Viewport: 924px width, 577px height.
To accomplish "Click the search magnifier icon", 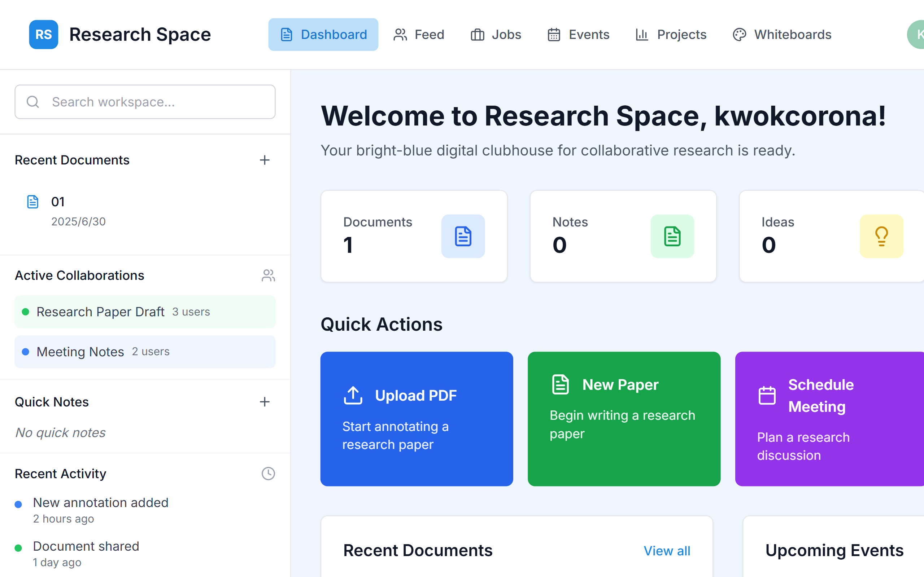I will [33, 101].
